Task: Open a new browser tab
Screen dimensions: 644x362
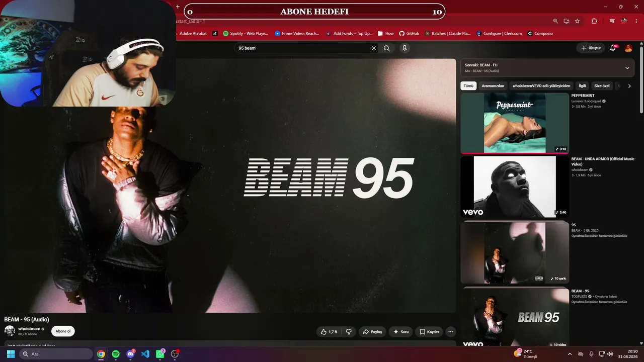Action: [x=178, y=7]
